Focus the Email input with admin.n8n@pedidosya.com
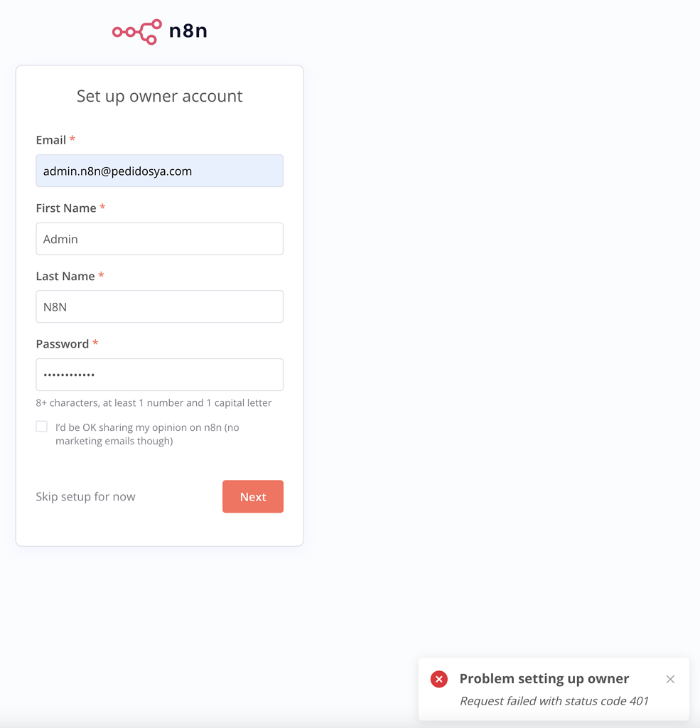The width and height of the screenshot is (700, 728). 159,171
